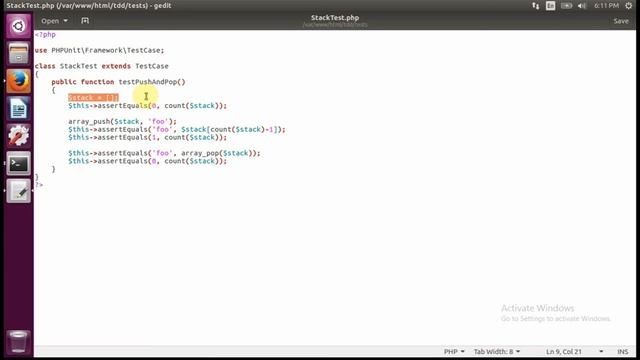Open the network indicator in top panel
The height and width of the screenshot is (360, 640).
[x=536, y=6]
